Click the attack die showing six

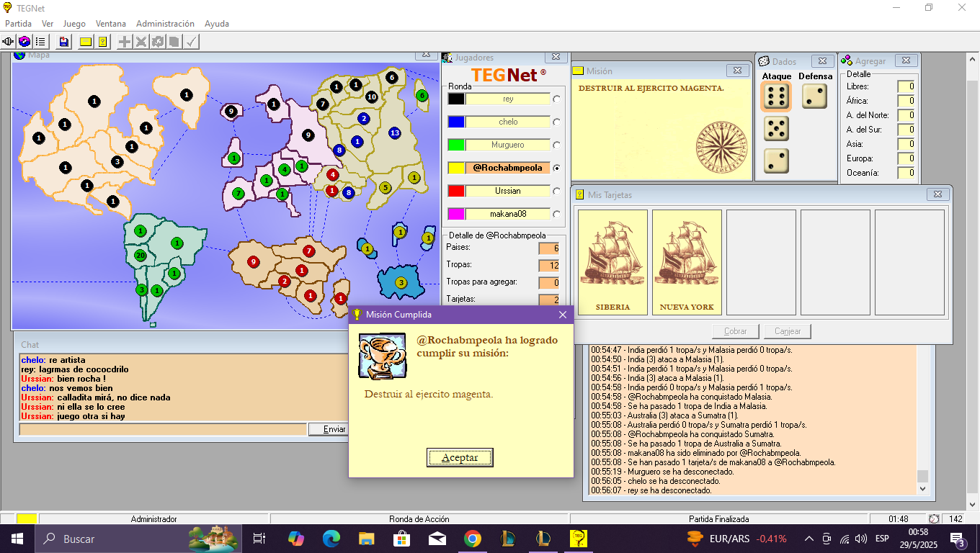776,96
